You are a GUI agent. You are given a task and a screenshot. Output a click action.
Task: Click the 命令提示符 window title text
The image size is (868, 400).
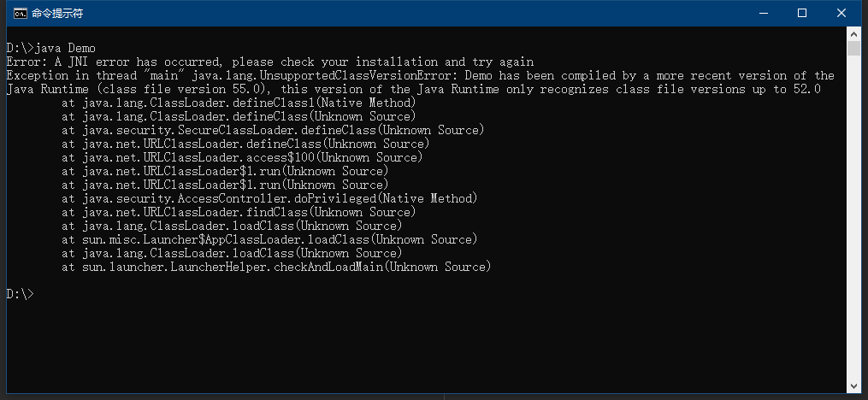(x=57, y=14)
